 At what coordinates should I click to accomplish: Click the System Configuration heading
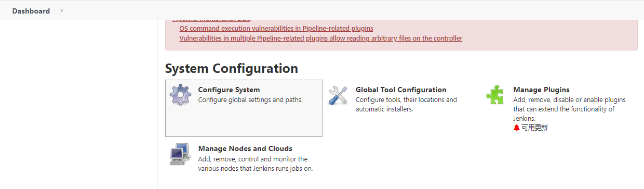tap(232, 69)
